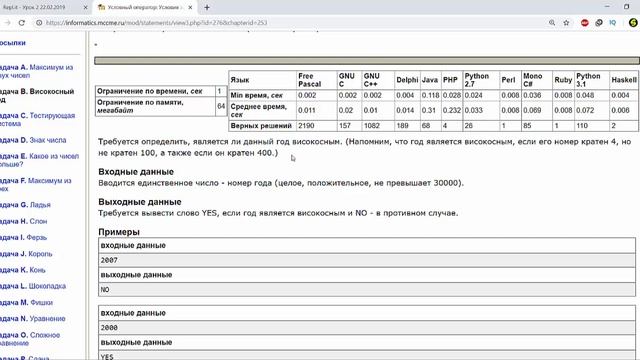
Task: Open Задача G. Ладья
Action: 25,205
